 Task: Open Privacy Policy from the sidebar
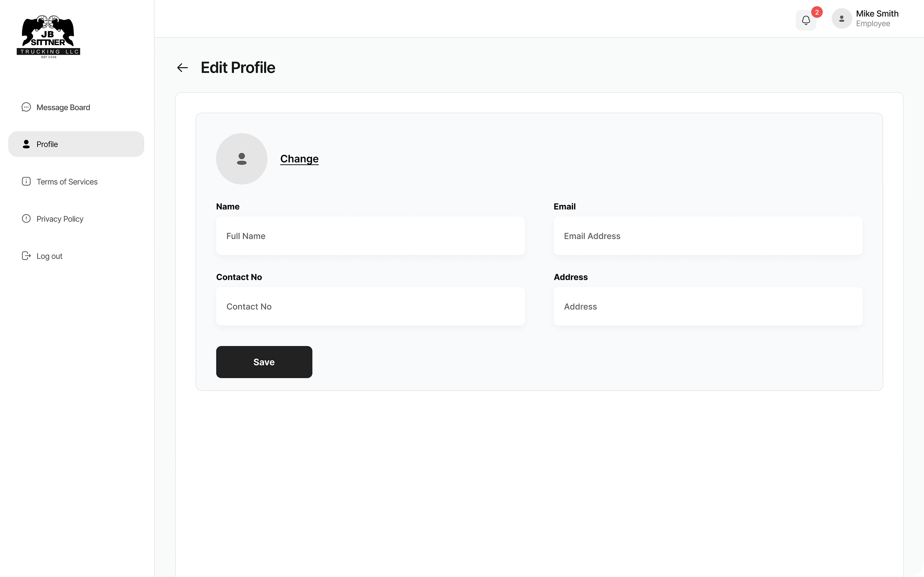(60, 218)
